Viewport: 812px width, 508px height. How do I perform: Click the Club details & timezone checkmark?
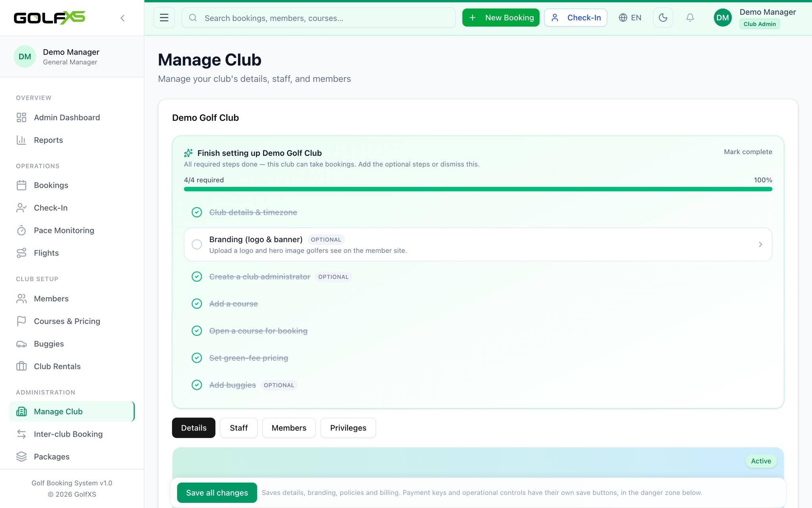coord(197,212)
